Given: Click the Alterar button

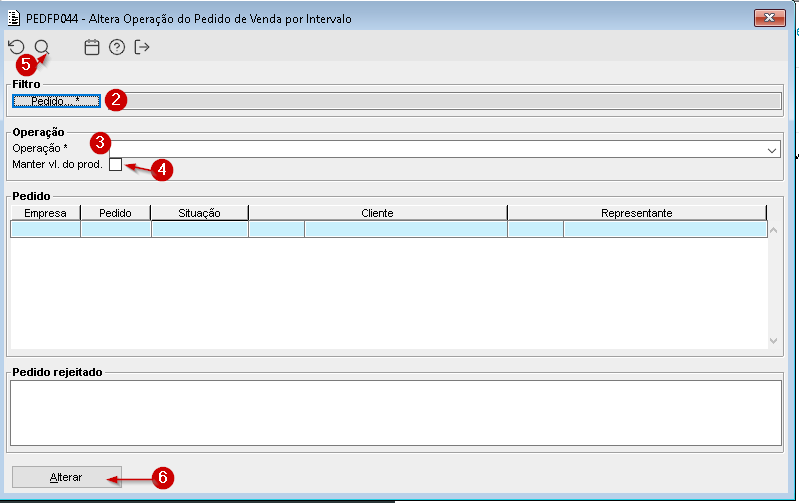Looking at the screenshot, I should 67,477.
